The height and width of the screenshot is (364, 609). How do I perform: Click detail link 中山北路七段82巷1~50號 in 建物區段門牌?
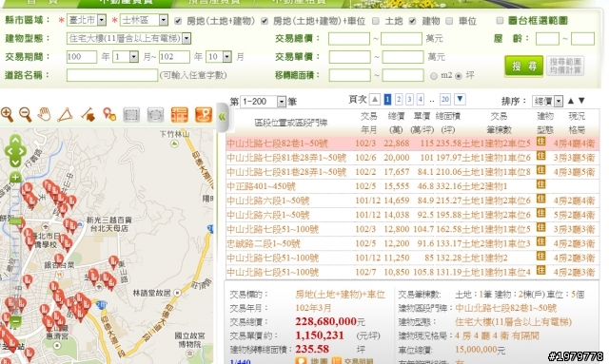[x=506, y=309]
